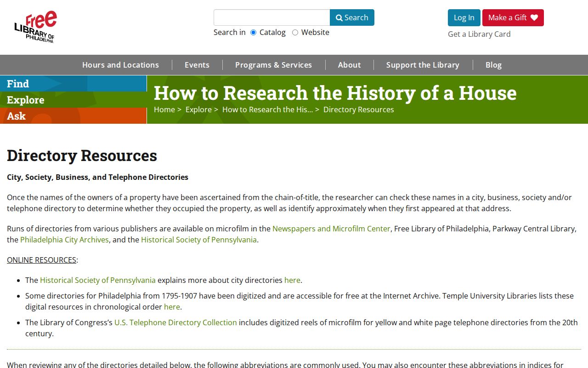The width and height of the screenshot is (588, 368).
Task: Select the Find sidebar tab
Action: (73, 83)
